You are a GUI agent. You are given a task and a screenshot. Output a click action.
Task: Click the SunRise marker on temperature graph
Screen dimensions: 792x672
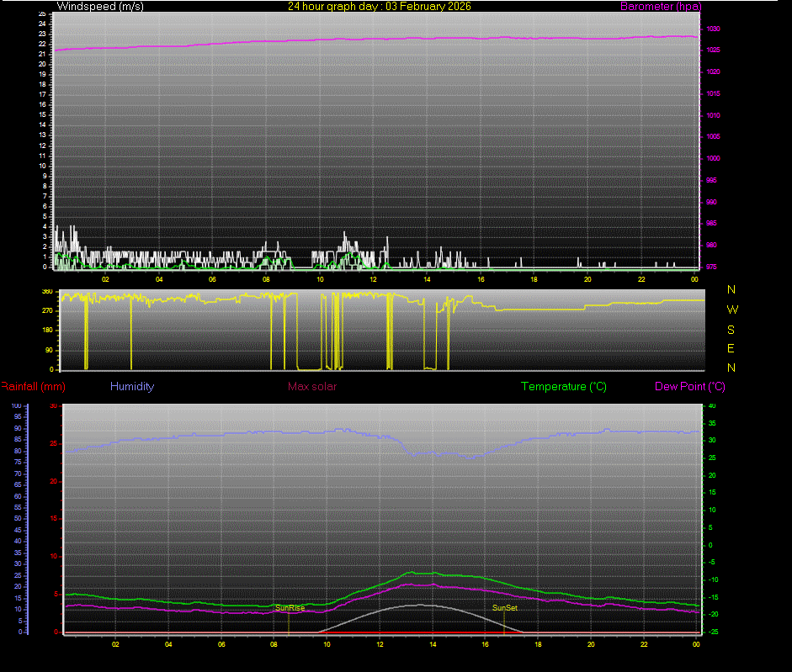coord(290,607)
